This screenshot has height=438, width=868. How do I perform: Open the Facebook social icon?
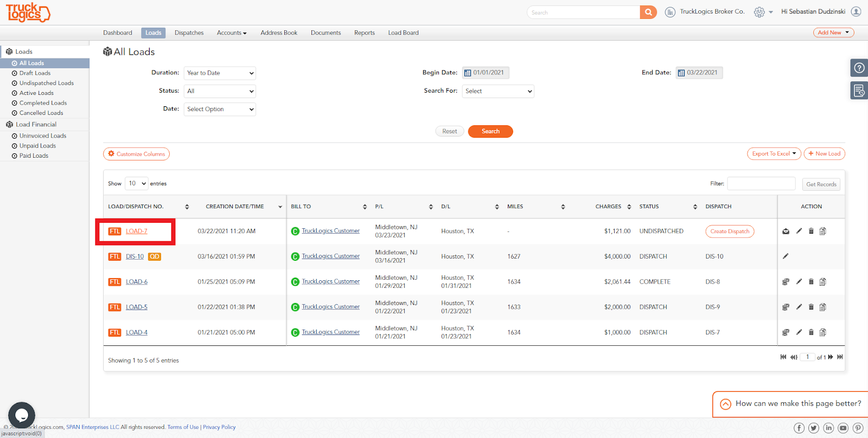point(799,428)
